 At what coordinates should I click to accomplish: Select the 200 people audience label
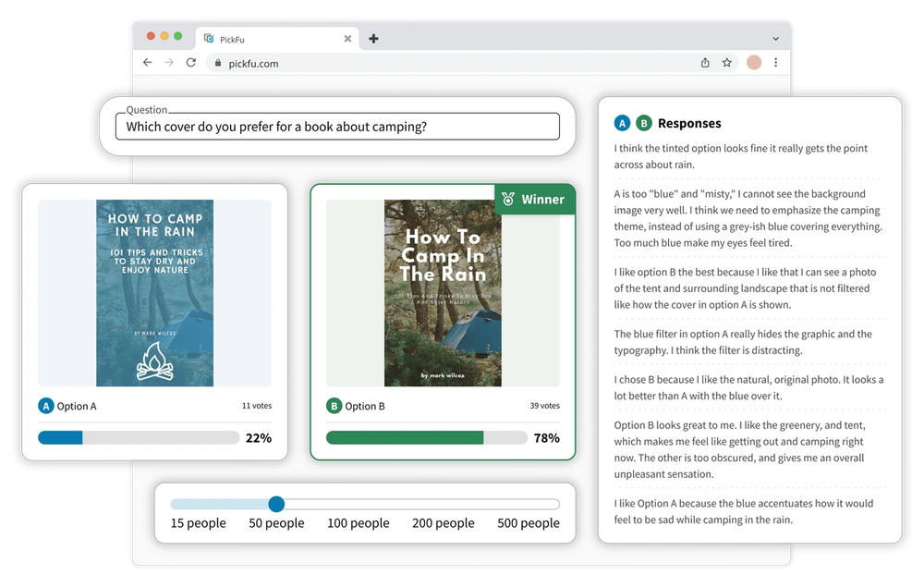[x=444, y=523]
